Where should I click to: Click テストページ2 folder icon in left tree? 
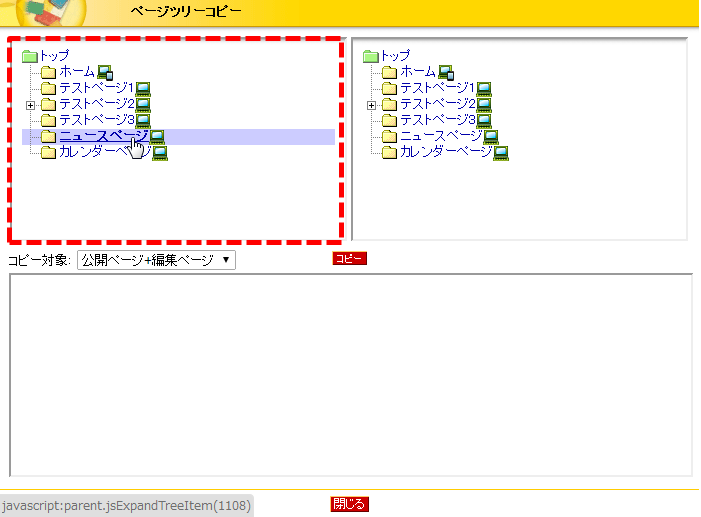pyautogui.click(x=48, y=105)
